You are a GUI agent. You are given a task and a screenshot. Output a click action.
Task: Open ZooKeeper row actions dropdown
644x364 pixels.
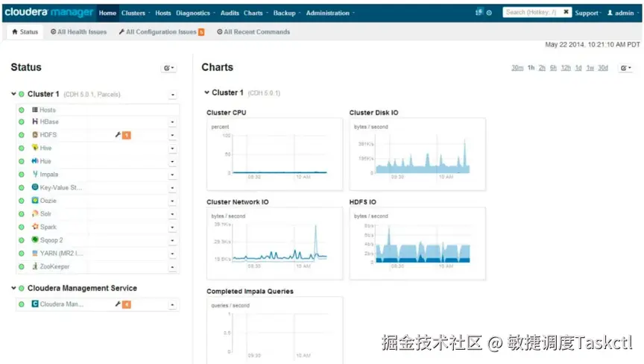(172, 267)
